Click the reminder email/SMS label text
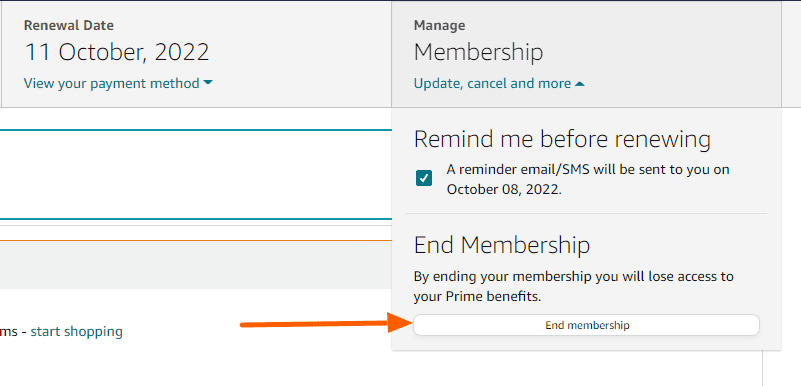The width and height of the screenshot is (801, 386). pyautogui.click(x=588, y=179)
